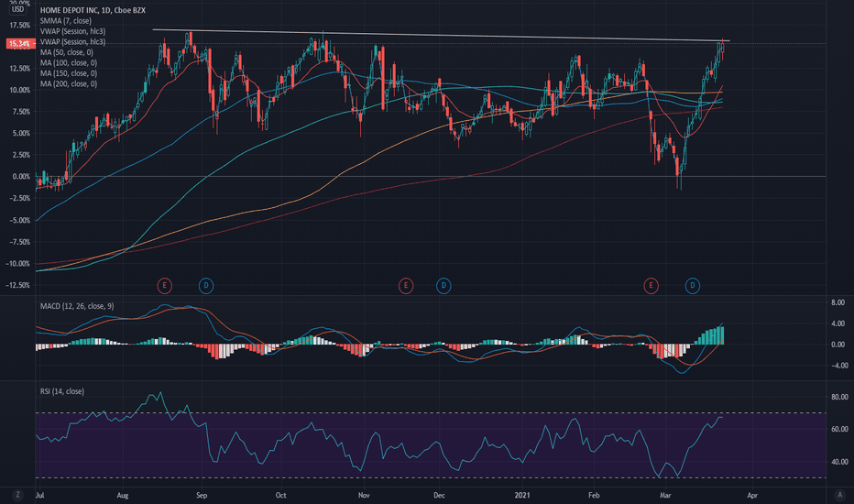
Task: Click the Z timezone button on time axis
Action: (18, 495)
